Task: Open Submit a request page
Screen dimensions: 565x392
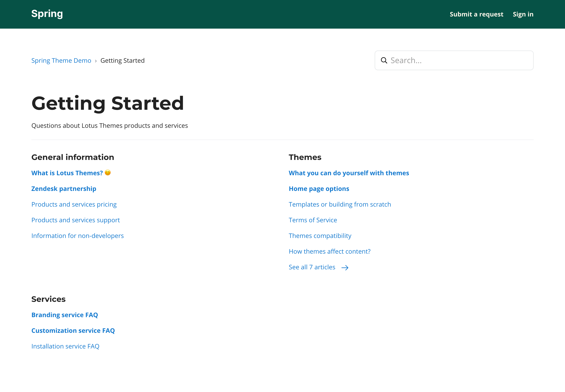Action: [476, 14]
